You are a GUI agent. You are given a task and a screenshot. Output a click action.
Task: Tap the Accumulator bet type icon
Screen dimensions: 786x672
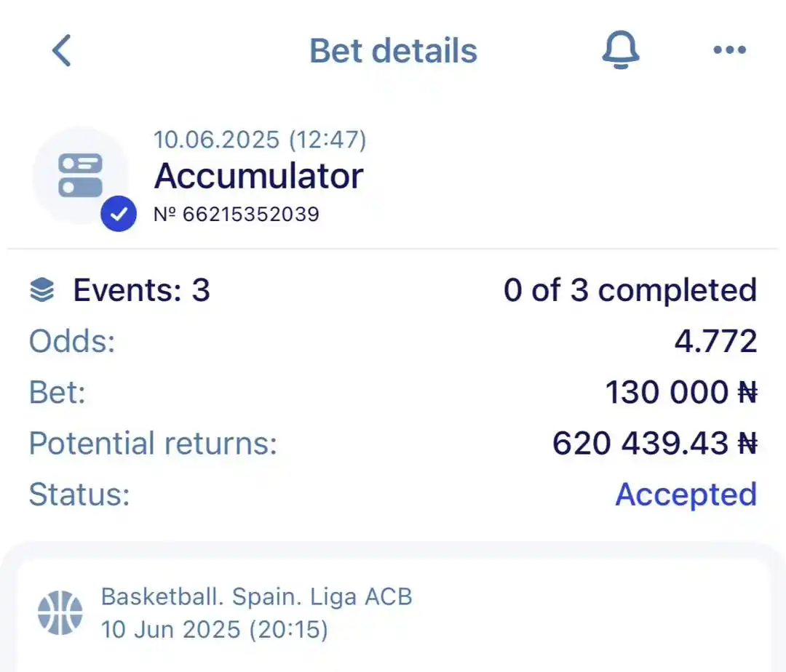[80, 175]
